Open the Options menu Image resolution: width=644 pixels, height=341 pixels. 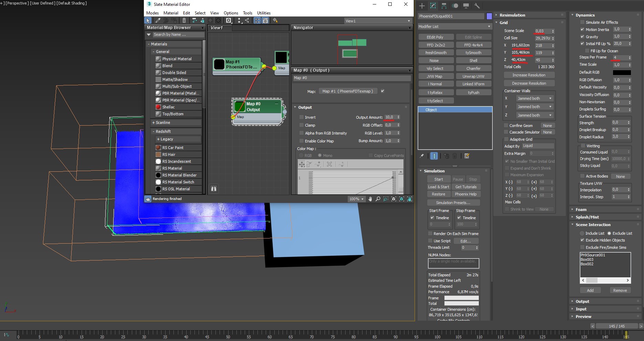231,13
